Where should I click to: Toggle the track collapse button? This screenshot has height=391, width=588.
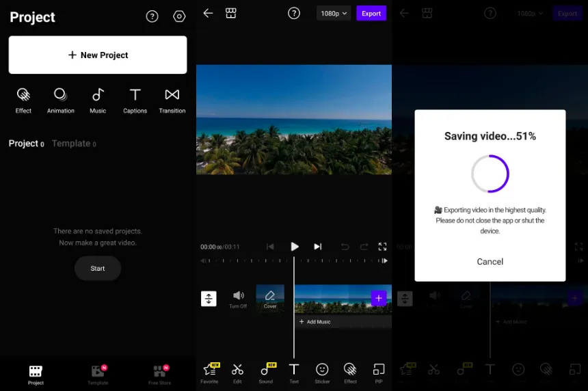209,299
